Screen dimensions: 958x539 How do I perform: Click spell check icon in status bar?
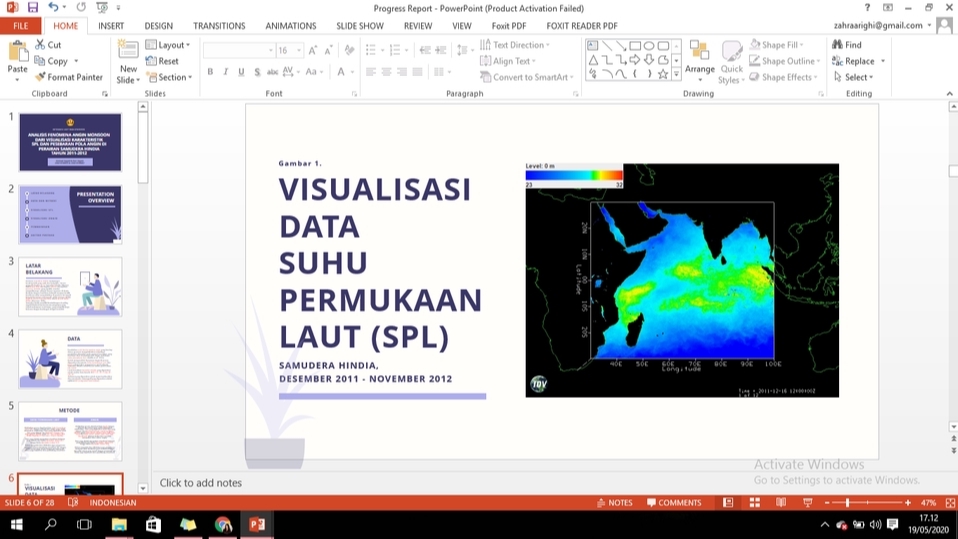tap(73, 502)
